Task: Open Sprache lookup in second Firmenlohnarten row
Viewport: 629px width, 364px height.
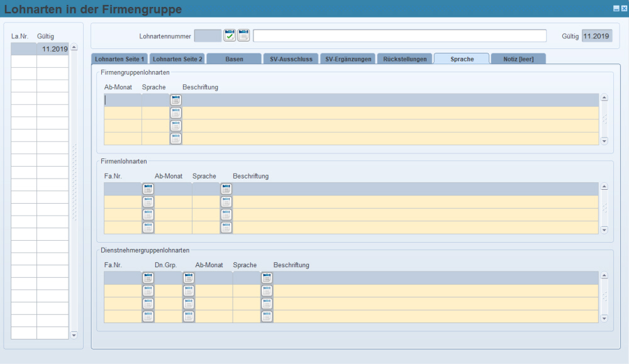Action: [x=226, y=202]
